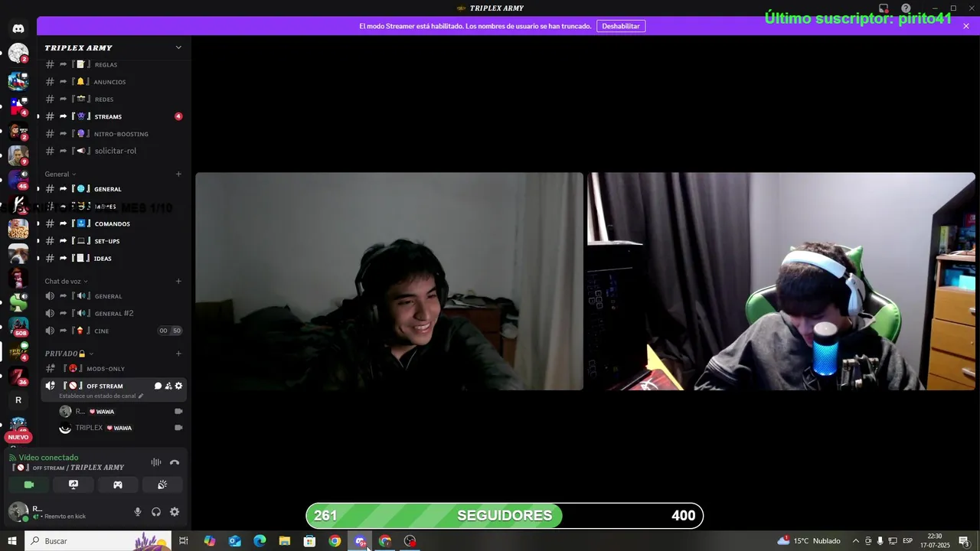
Task: Open chat for OFF STREAM voice channel
Action: [x=158, y=386]
